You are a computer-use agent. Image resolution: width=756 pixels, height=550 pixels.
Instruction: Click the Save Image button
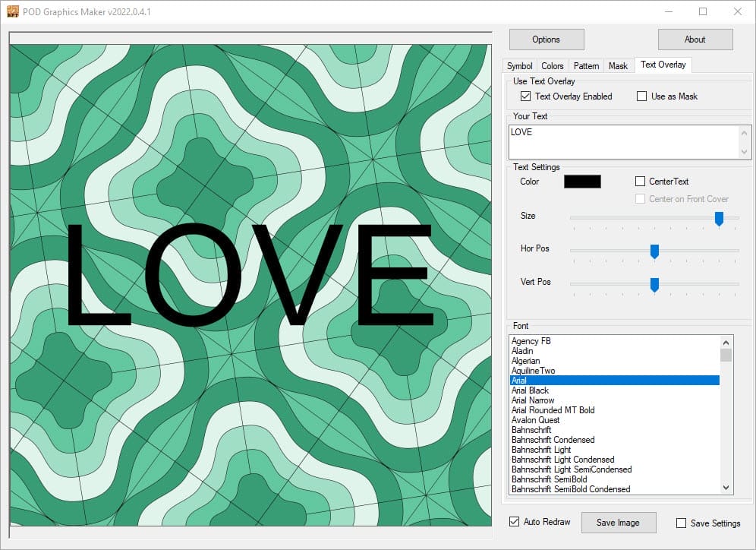(618, 523)
